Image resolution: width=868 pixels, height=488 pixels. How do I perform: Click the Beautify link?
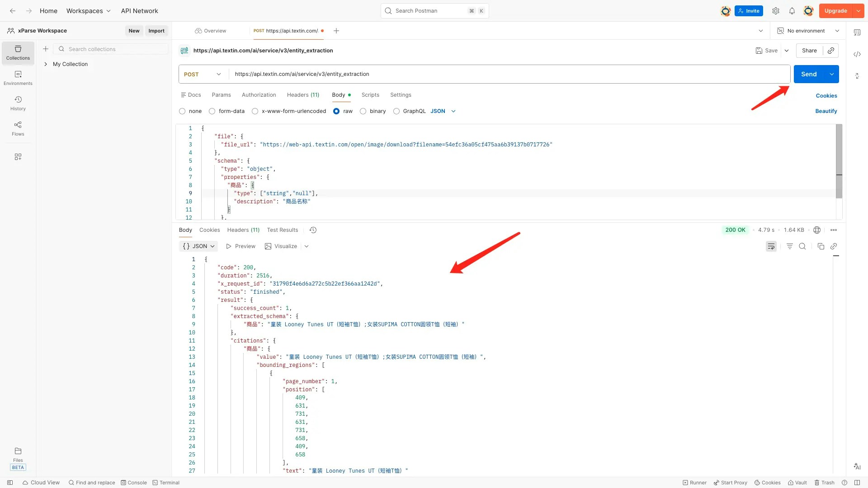(x=826, y=111)
